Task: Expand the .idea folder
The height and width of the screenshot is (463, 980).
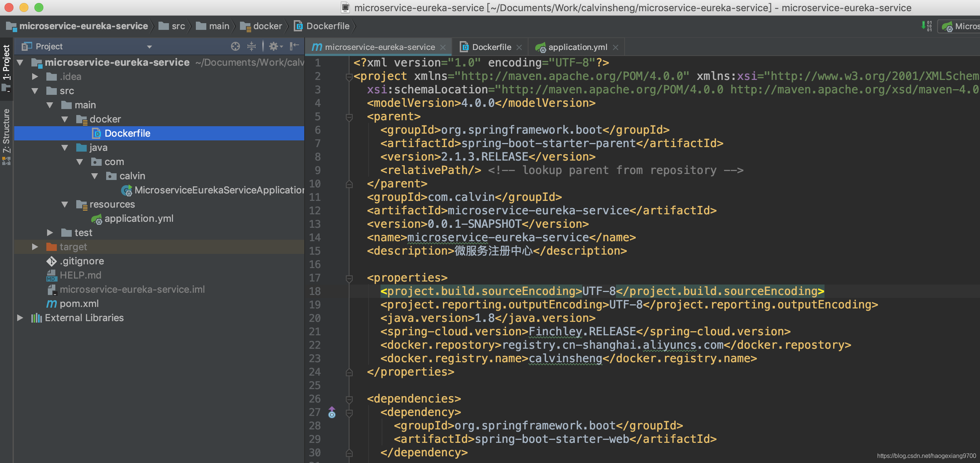Action: pyautogui.click(x=35, y=77)
